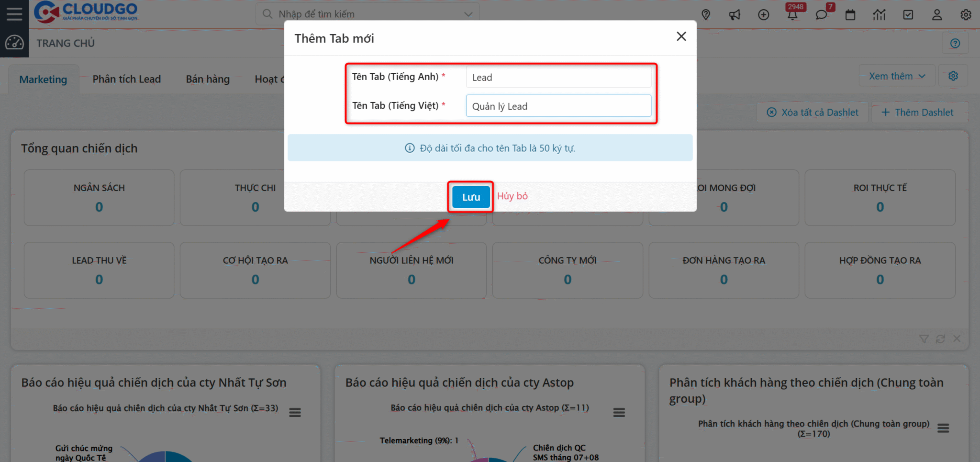The width and height of the screenshot is (980, 462).
Task: Click the NGÂN SÁCH card
Action: tap(99, 198)
